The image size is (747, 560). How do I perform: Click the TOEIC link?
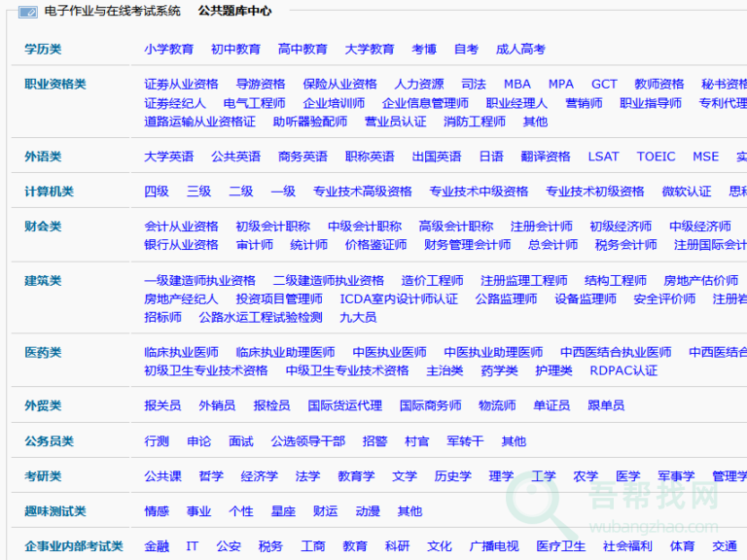pos(656,157)
